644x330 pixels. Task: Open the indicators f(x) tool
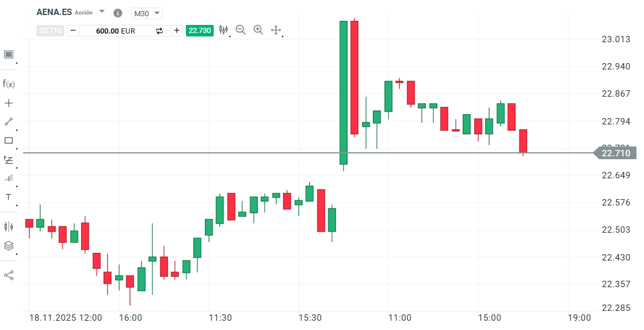coord(9,84)
